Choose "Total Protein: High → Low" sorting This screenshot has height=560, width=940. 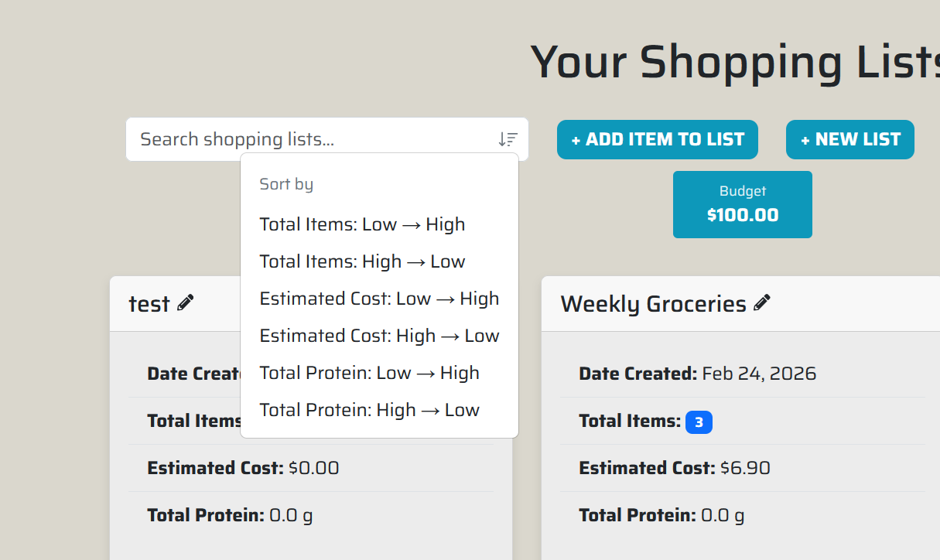pyautogui.click(x=370, y=410)
